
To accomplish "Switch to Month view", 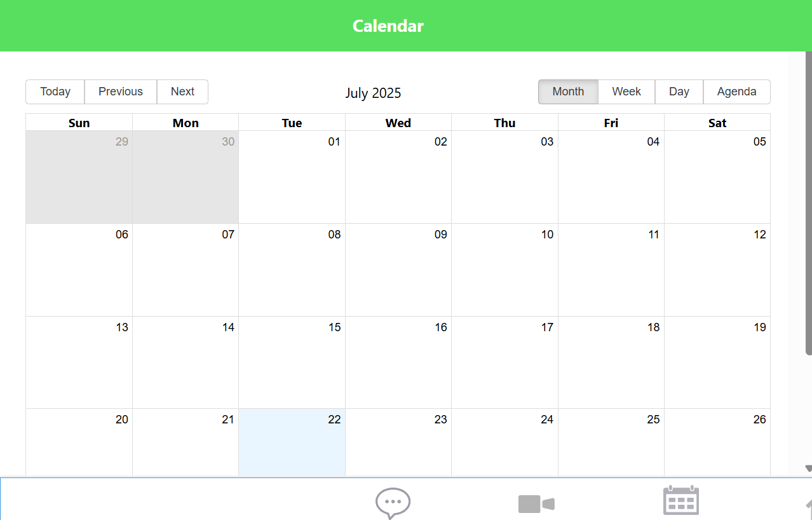I will [567, 92].
